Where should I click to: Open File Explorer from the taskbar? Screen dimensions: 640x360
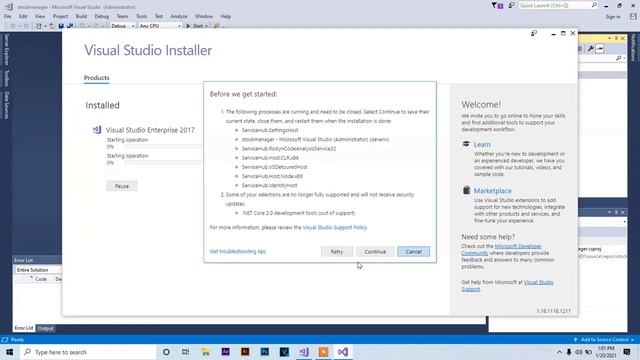click(205, 352)
